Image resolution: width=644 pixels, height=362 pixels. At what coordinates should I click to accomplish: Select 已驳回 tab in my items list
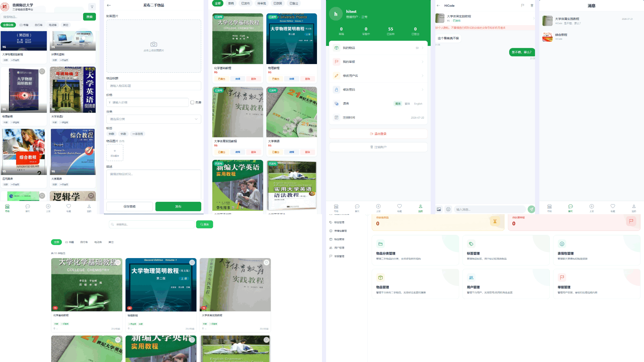tap(278, 3)
